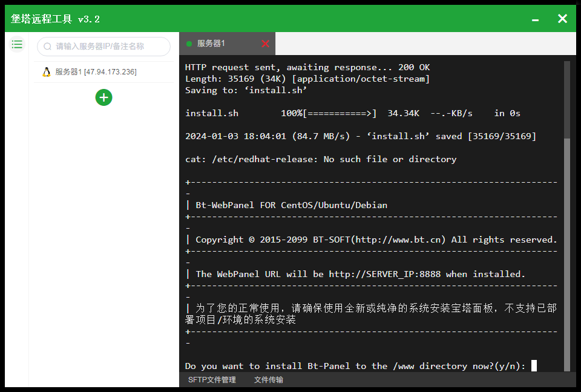Click the 'install.sh 100%' progress line

pos(353,113)
